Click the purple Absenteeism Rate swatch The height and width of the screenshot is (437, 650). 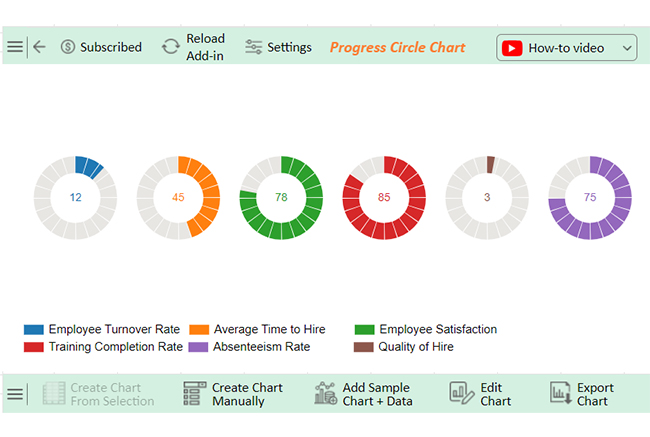click(198, 347)
